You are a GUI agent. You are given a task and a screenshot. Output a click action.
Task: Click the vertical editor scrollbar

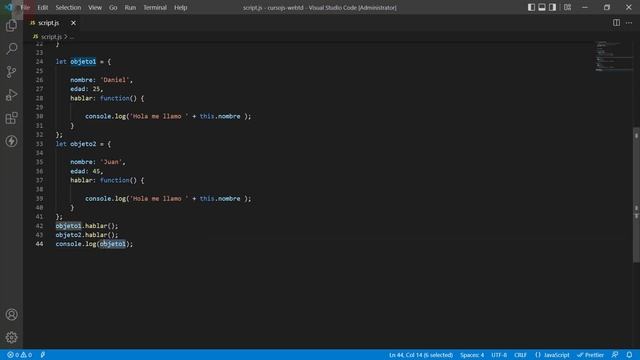(636, 195)
